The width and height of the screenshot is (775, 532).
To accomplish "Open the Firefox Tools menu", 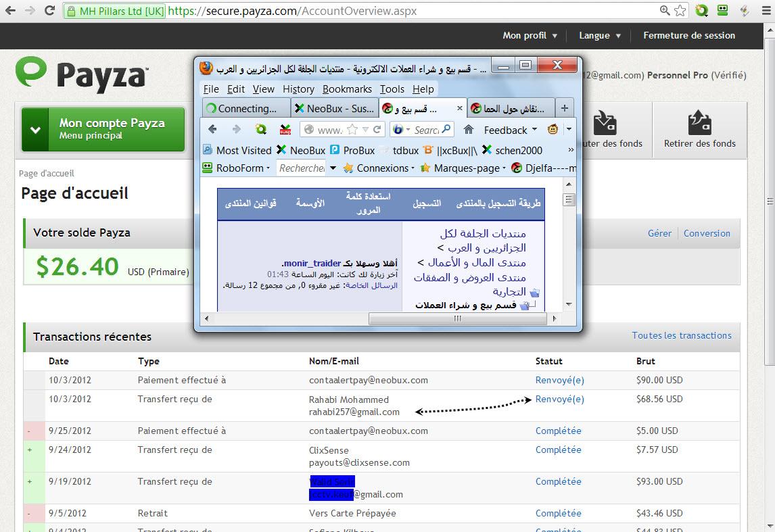I will coord(392,89).
